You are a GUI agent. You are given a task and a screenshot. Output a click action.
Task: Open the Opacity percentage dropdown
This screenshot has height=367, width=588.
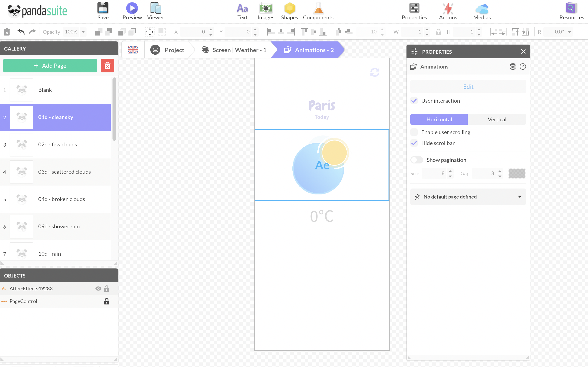point(83,32)
